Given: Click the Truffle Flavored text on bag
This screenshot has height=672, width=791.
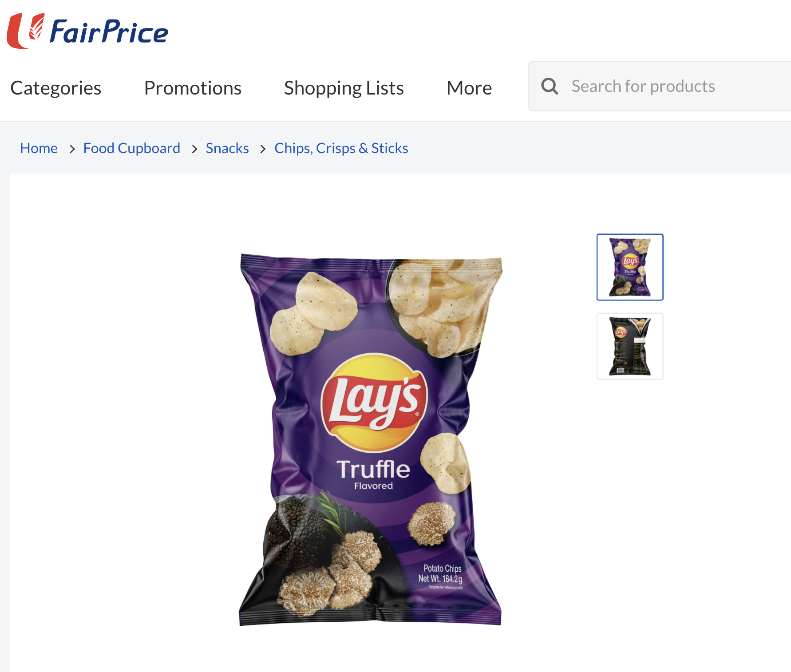Looking at the screenshot, I should pyautogui.click(x=373, y=474).
